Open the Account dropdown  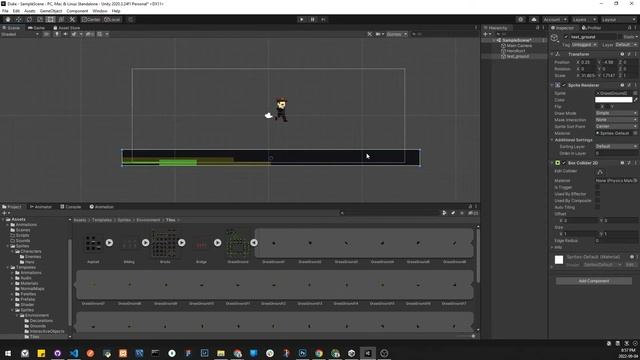point(555,20)
